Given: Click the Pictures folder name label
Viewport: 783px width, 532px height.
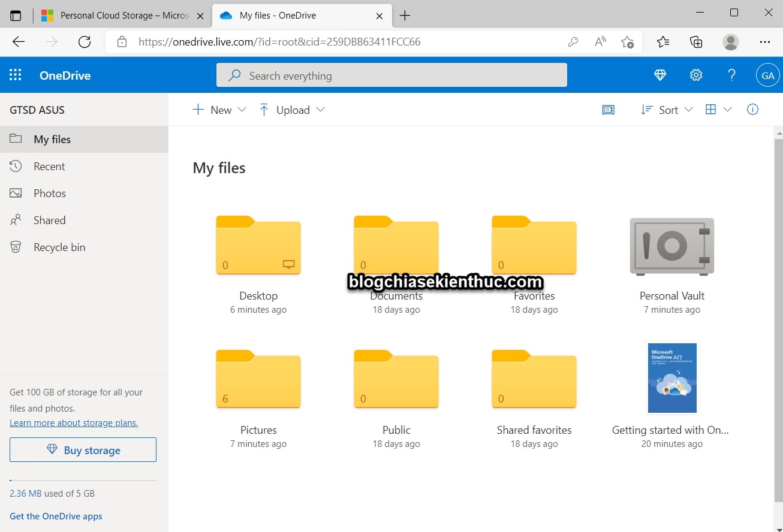Looking at the screenshot, I should tap(258, 430).
